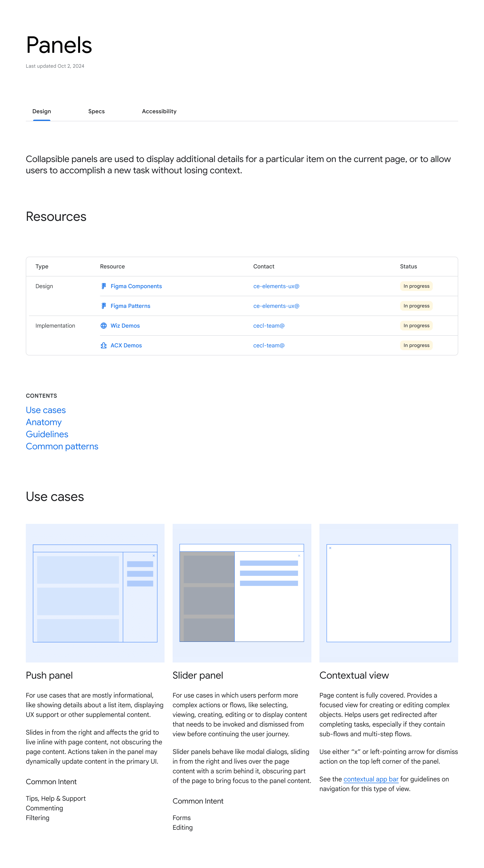Open the Wiz Demos link
484x868 pixels.
coord(125,326)
